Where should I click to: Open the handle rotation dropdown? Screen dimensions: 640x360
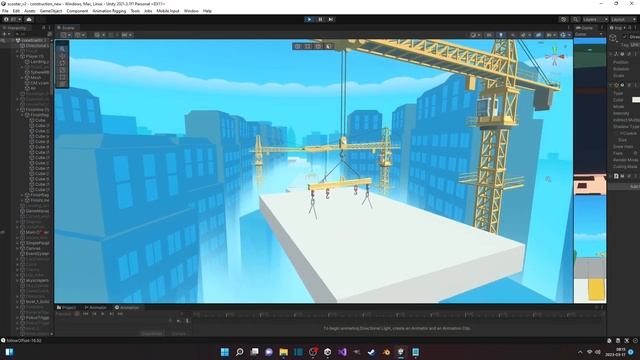80,35
